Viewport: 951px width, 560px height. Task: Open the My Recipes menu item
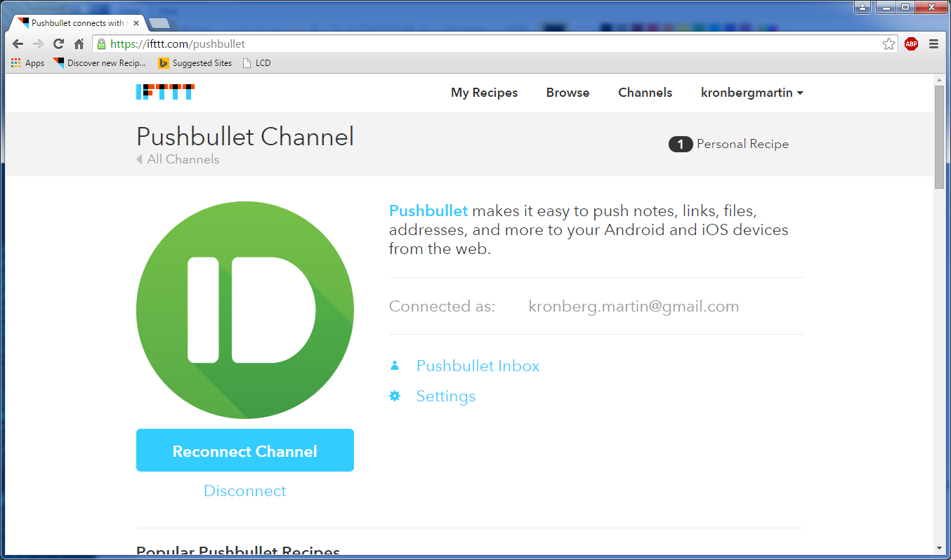(485, 93)
